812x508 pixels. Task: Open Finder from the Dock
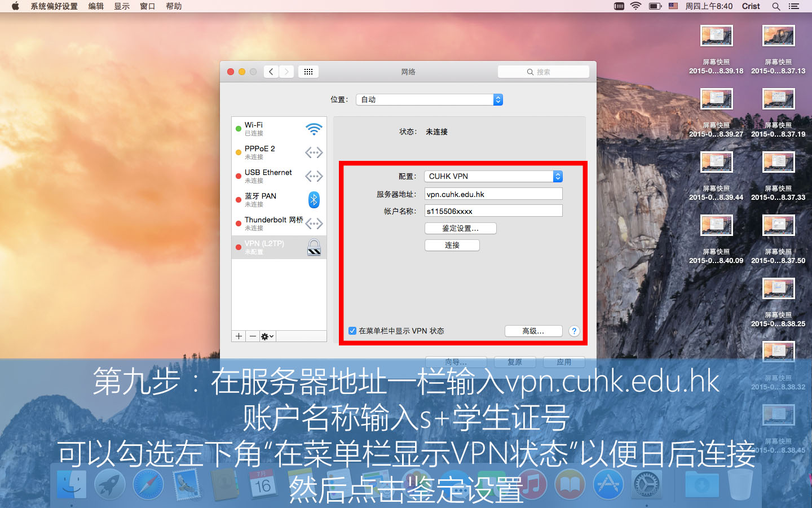(71, 484)
